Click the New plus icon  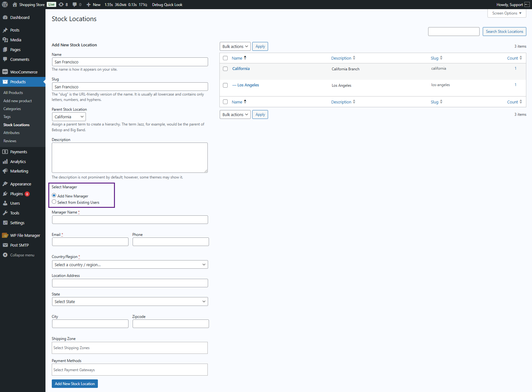click(x=88, y=4)
